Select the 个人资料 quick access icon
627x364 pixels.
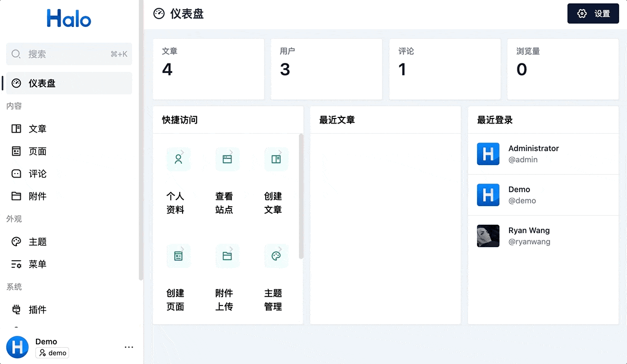pos(179,159)
